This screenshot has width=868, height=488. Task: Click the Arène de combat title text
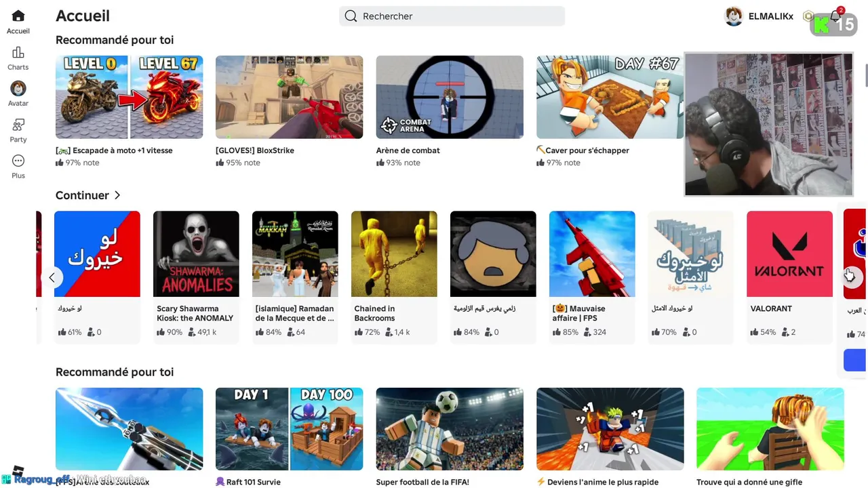[x=408, y=150]
